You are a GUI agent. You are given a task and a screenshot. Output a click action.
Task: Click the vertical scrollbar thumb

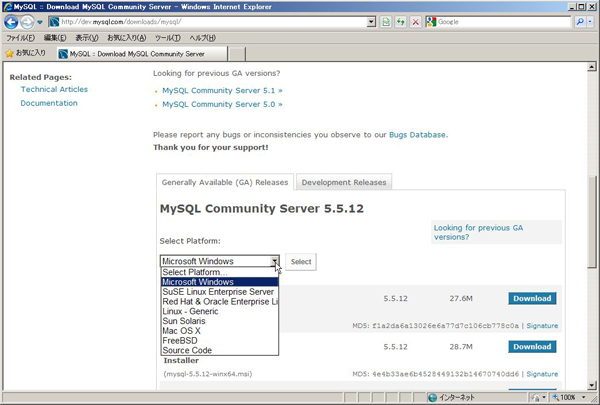click(x=592, y=222)
